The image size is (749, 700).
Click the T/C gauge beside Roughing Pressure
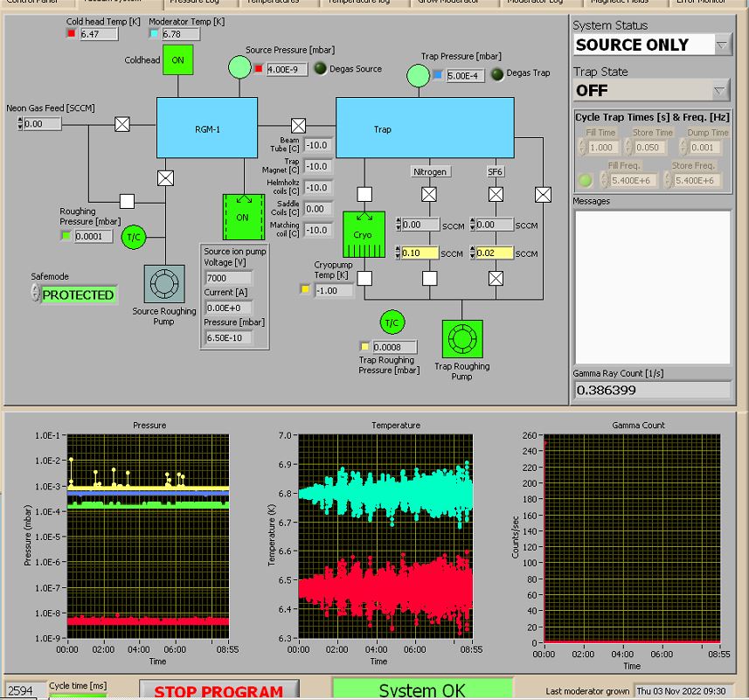(134, 237)
